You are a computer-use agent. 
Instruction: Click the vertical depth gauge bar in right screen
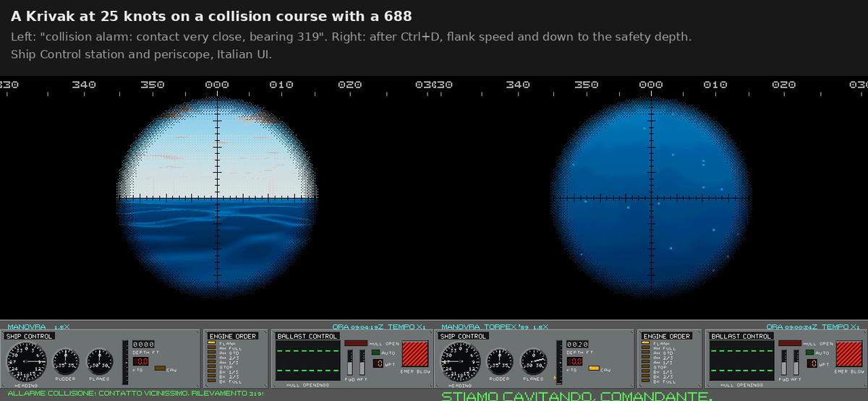coord(559,362)
